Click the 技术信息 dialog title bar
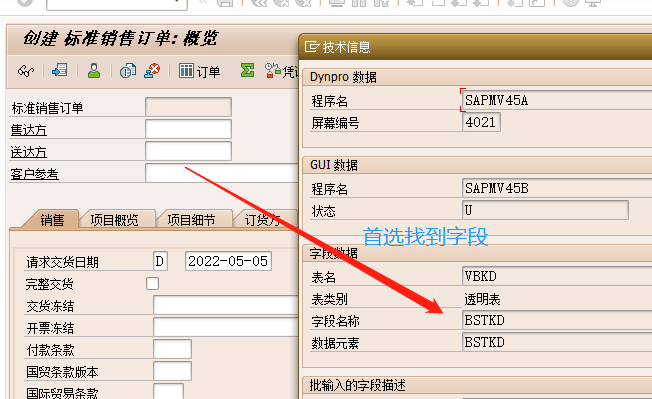Image resolution: width=652 pixels, height=399 pixels. coord(475,47)
